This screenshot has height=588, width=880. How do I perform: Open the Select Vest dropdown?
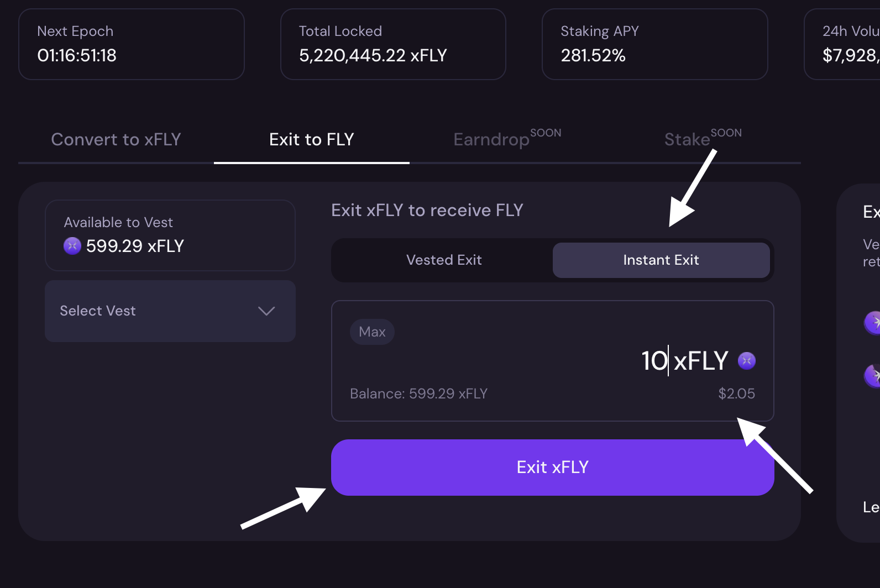[170, 311]
